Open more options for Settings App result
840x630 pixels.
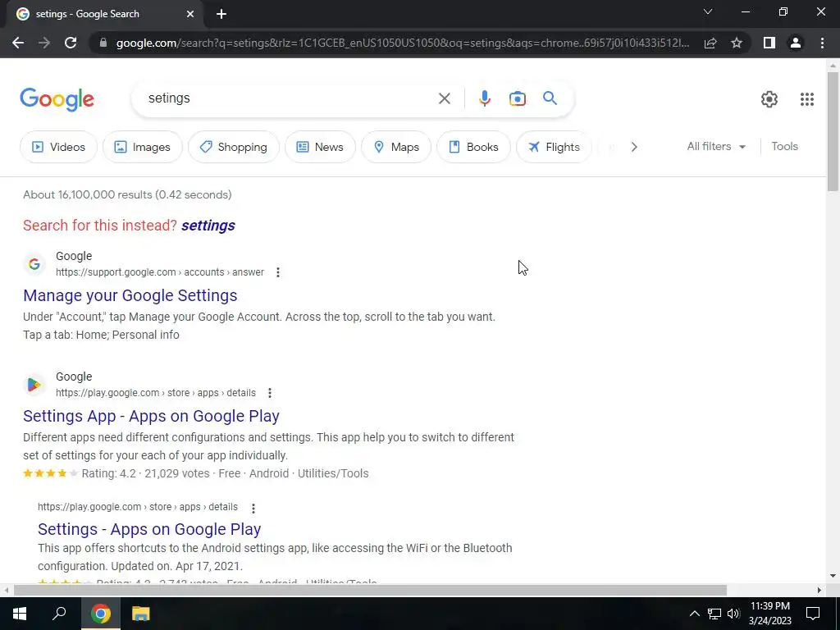tap(269, 393)
